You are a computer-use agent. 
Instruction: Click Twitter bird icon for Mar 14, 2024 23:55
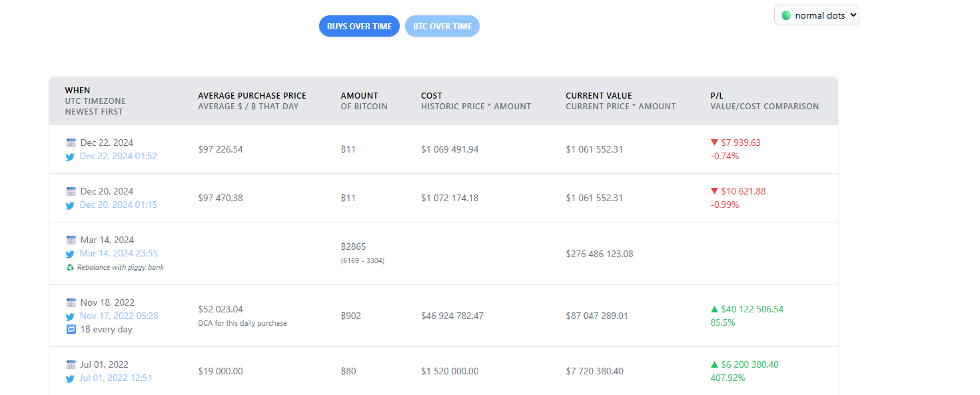click(x=70, y=254)
